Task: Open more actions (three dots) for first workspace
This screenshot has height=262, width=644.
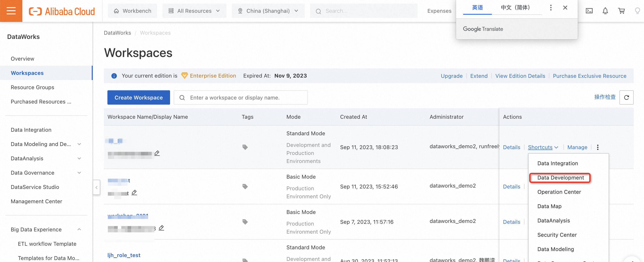Action: tap(598, 147)
